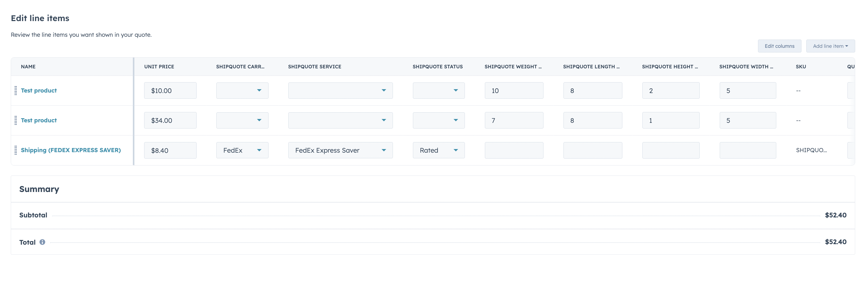The height and width of the screenshot is (294, 868).
Task: Click the drag handle beside the second Test product
Action: click(15, 120)
